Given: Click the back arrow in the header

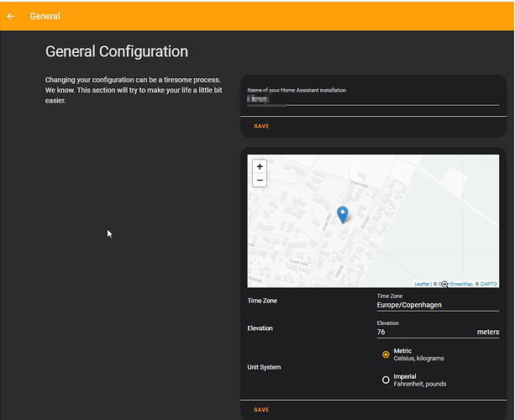Looking at the screenshot, I should tap(11, 16).
